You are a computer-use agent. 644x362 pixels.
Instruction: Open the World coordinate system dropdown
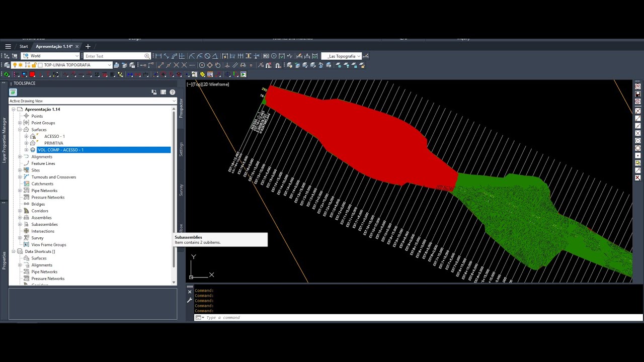50,56
